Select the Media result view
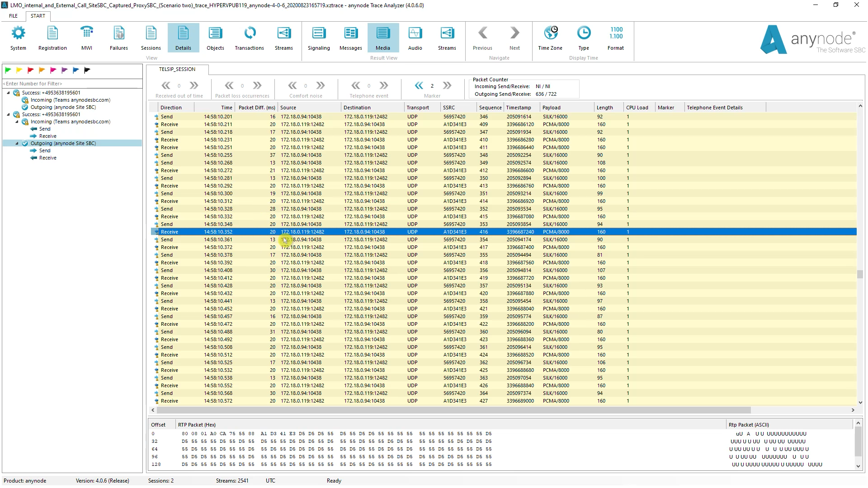 pos(383,38)
